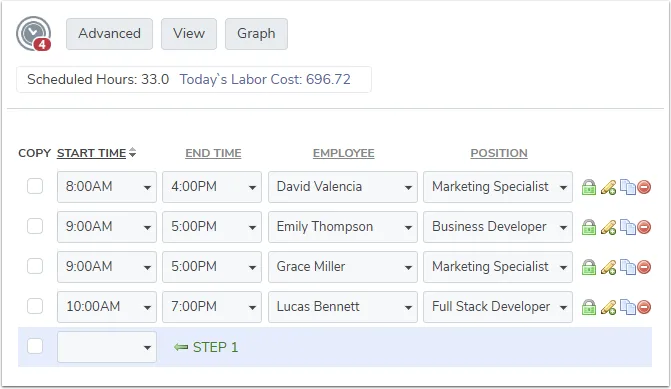Image resolution: width=671 pixels, height=389 pixels.
Task: Duplicate Grace Miller's shift using the copy icon
Action: click(628, 267)
